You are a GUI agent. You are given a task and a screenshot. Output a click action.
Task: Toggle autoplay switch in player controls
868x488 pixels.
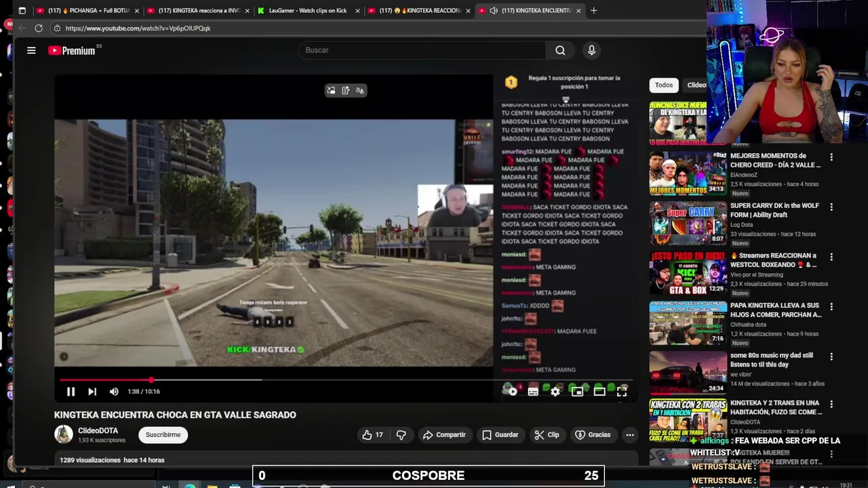(x=511, y=391)
